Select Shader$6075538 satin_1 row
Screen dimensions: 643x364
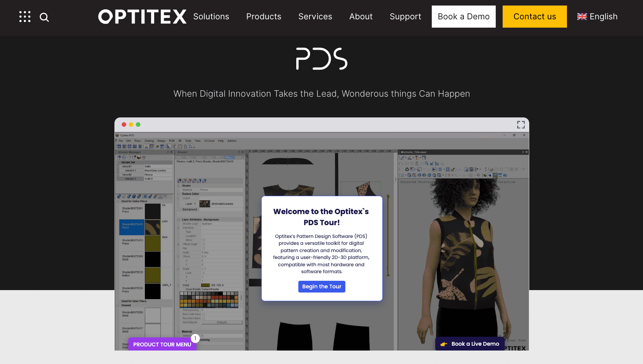(146, 291)
